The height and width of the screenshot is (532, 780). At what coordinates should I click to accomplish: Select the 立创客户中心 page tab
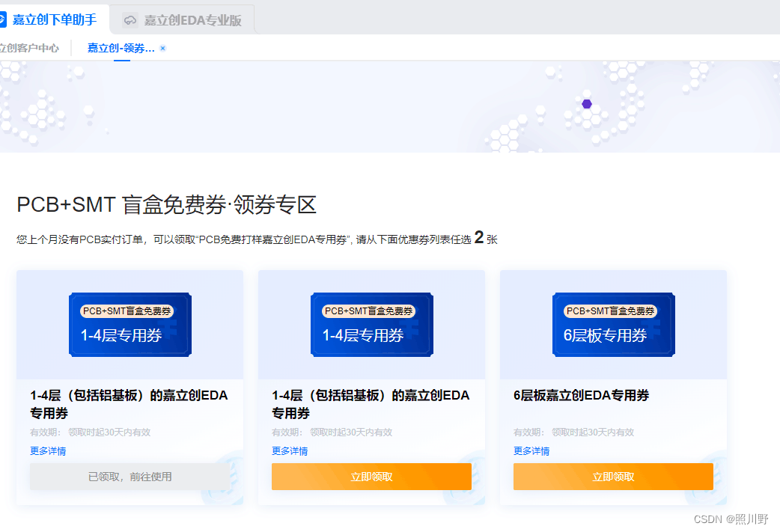(x=29, y=48)
